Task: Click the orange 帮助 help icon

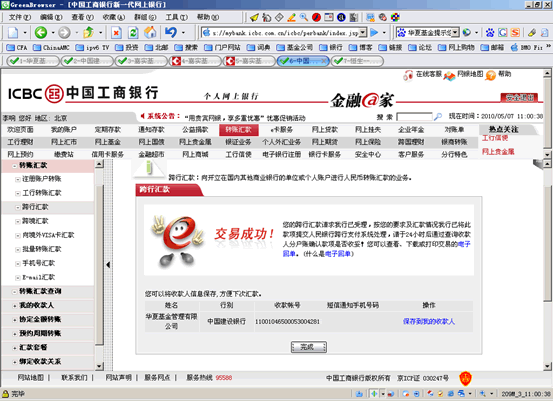Action: tap(490, 75)
